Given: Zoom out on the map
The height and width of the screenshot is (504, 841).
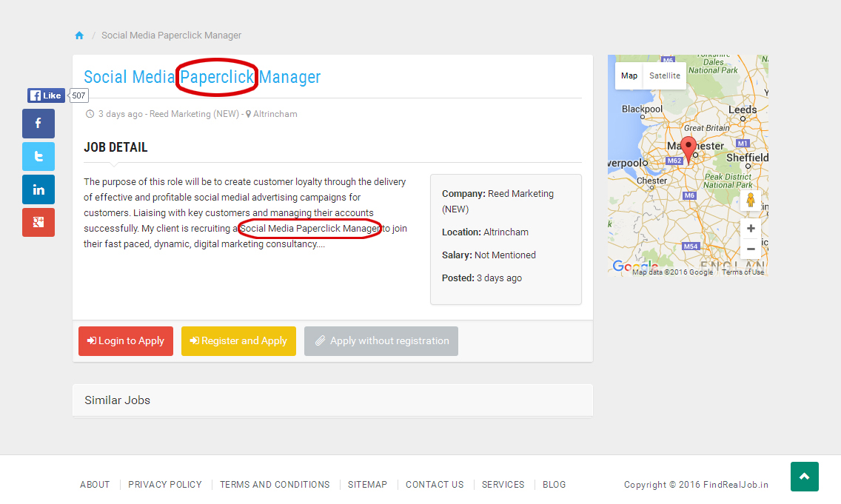Looking at the screenshot, I should point(750,249).
